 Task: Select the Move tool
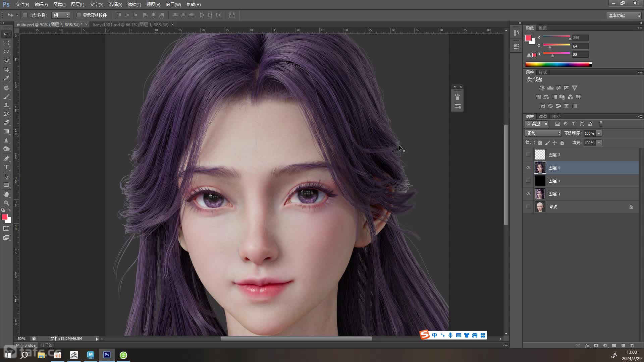tap(6, 35)
